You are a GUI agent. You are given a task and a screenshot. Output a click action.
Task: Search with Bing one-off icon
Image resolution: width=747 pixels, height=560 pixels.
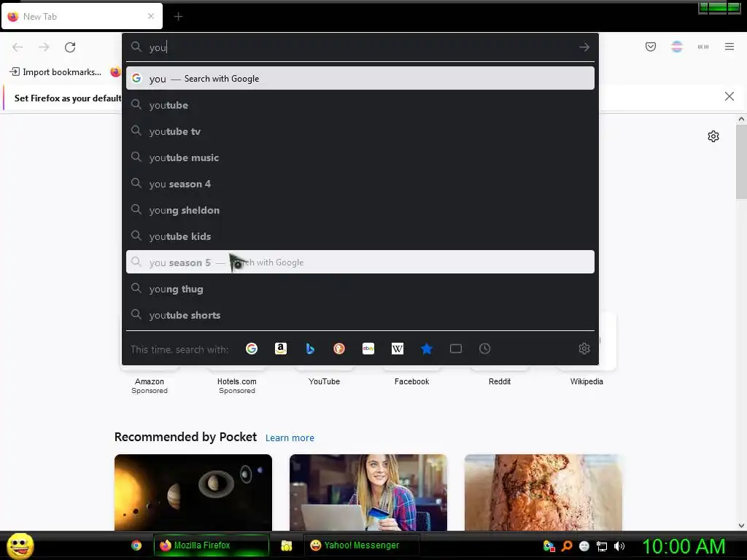pyautogui.click(x=310, y=349)
